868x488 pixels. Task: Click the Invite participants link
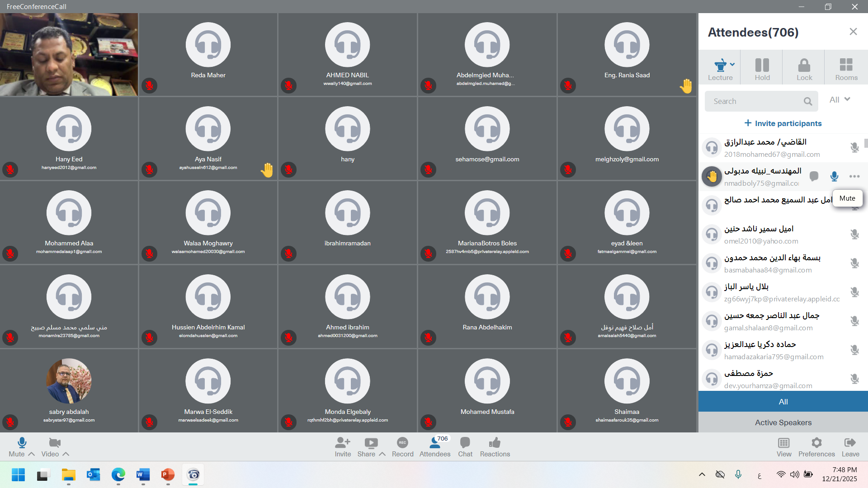783,123
